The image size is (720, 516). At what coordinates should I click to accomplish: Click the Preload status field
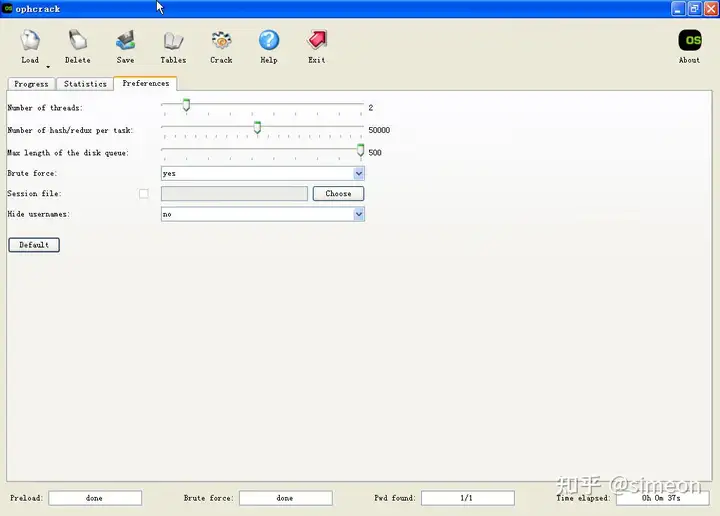coord(95,498)
